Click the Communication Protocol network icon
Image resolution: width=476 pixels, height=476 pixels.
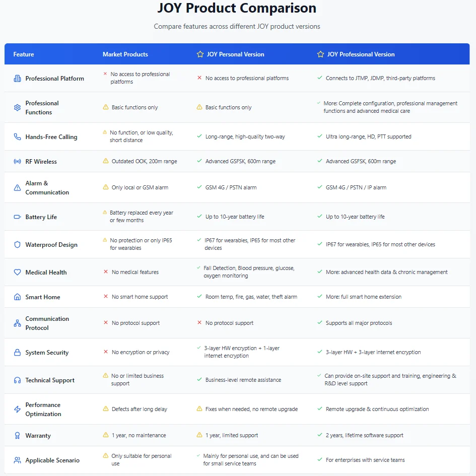coord(17,323)
